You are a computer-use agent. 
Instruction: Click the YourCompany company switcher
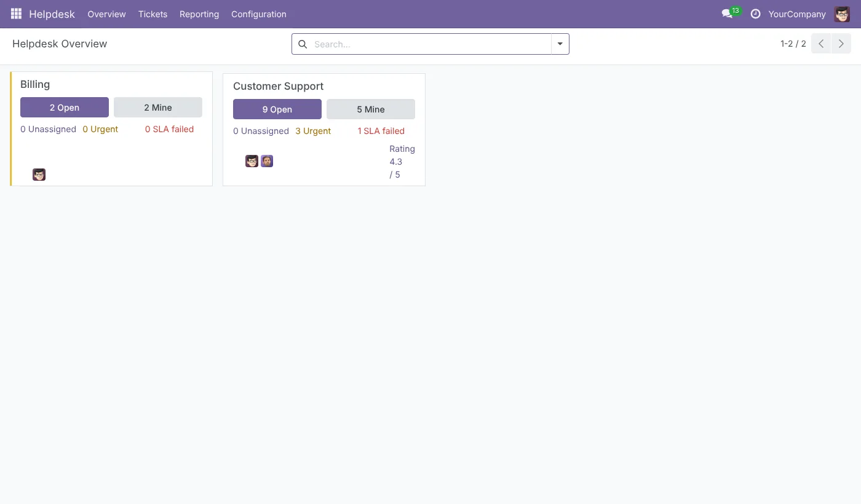click(x=797, y=14)
